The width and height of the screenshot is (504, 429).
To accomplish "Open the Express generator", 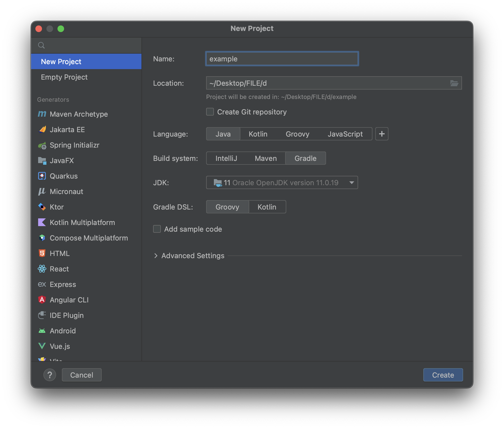I will [86, 284].
